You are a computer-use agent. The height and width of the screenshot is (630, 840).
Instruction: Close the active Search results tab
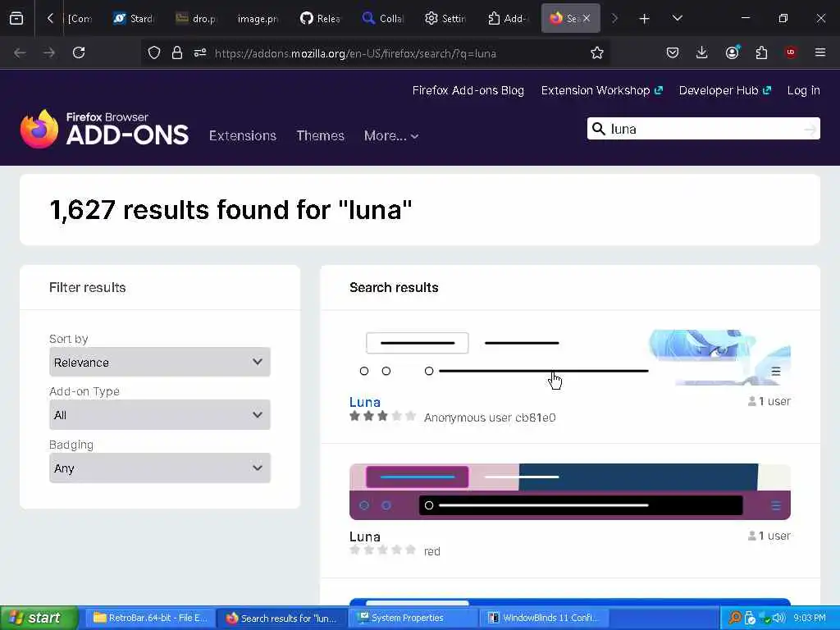tap(587, 18)
